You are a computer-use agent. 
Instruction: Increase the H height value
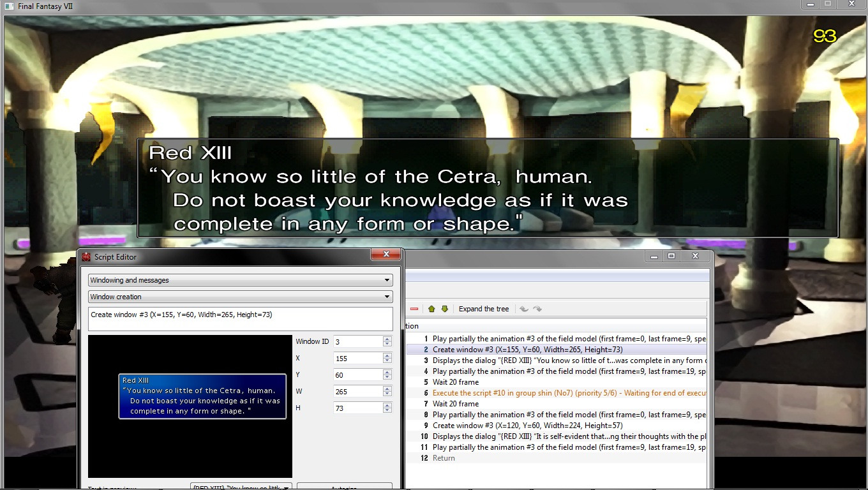click(387, 405)
